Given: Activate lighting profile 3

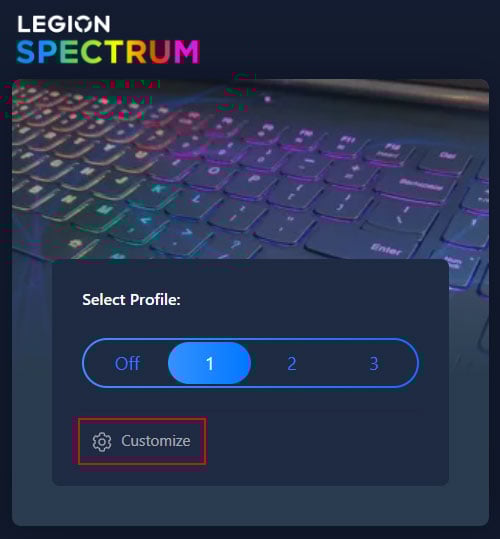Looking at the screenshot, I should click(x=374, y=363).
